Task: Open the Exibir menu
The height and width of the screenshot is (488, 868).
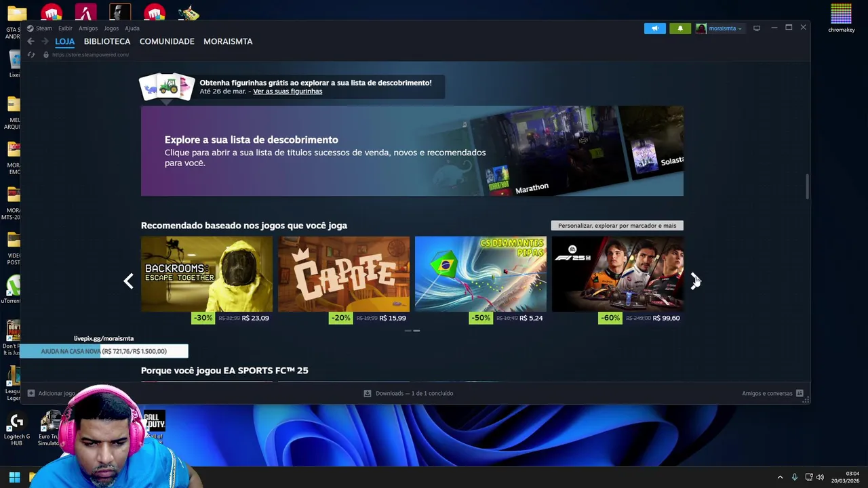Action: pyautogui.click(x=65, y=28)
